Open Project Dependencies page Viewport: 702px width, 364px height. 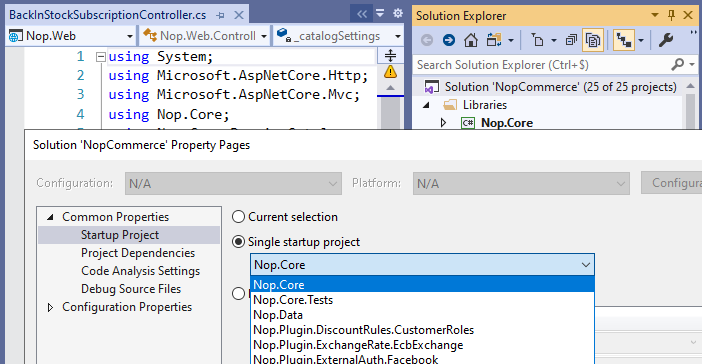(x=138, y=253)
